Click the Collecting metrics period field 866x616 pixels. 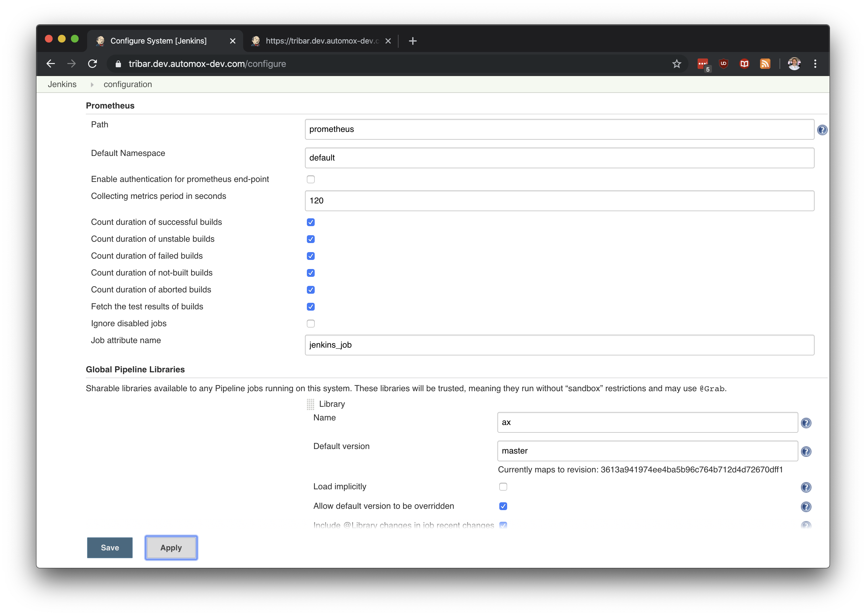click(x=559, y=201)
